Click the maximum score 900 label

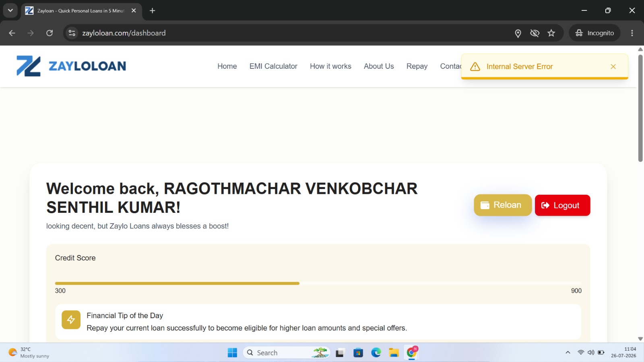576,291
